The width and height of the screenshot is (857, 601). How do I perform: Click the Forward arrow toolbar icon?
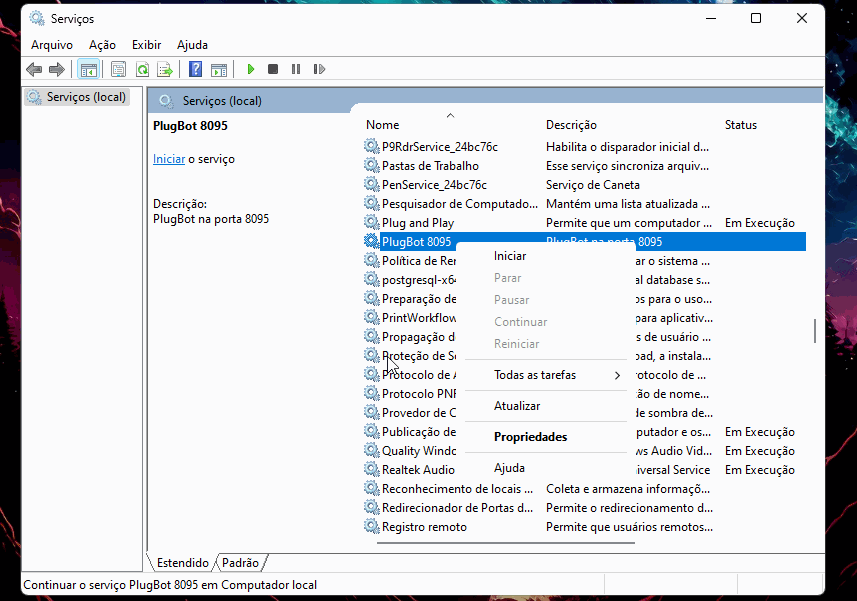click(x=57, y=69)
